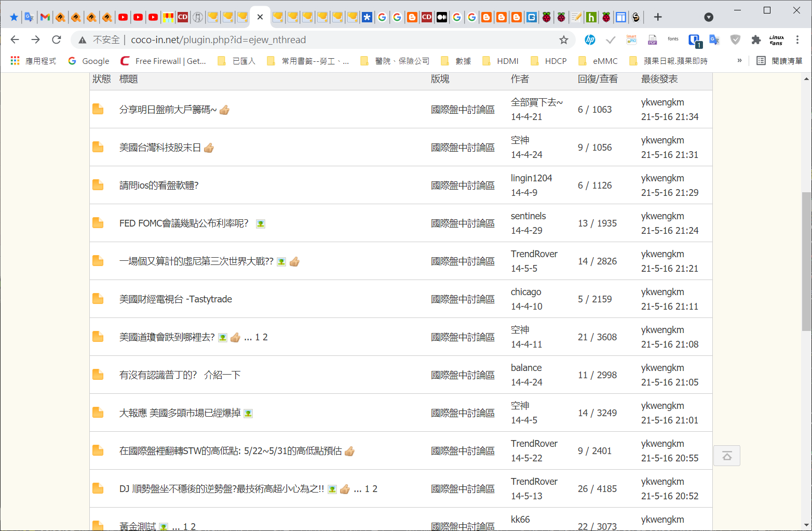The image size is (812, 531).
Task: Open the 閱讀清單 reading list
Action: pyautogui.click(x=779, y=61)
